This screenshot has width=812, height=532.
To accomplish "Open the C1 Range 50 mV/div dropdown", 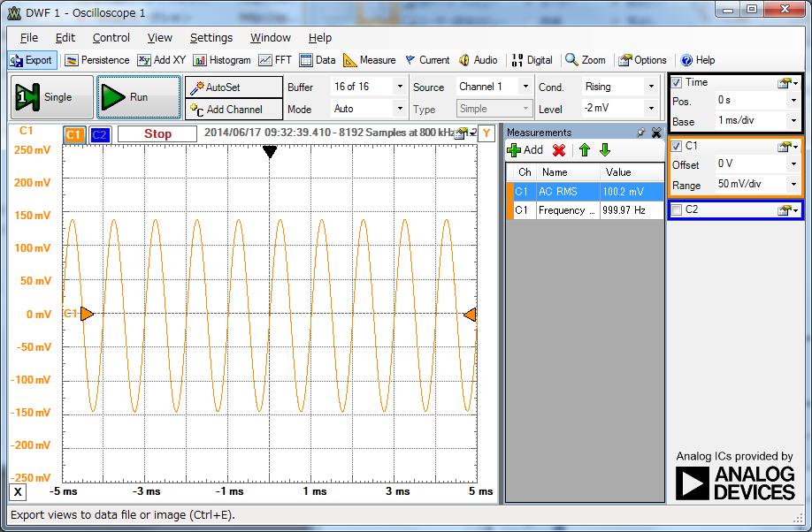I will point(793,185).
